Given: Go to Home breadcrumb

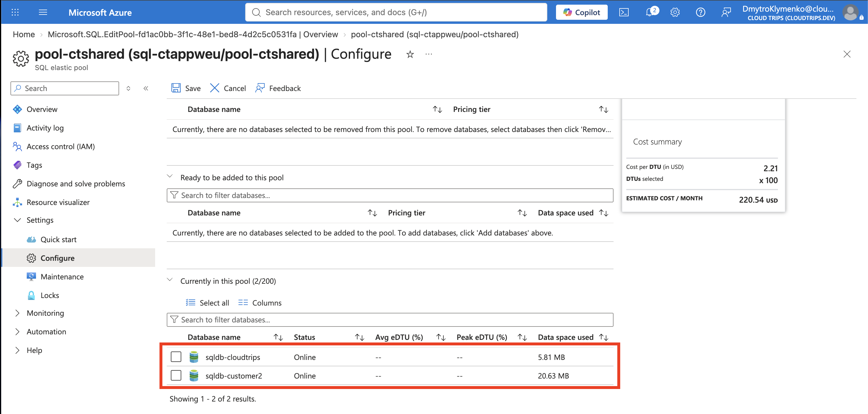Looking at the screenshot, I should pos(24,34).
